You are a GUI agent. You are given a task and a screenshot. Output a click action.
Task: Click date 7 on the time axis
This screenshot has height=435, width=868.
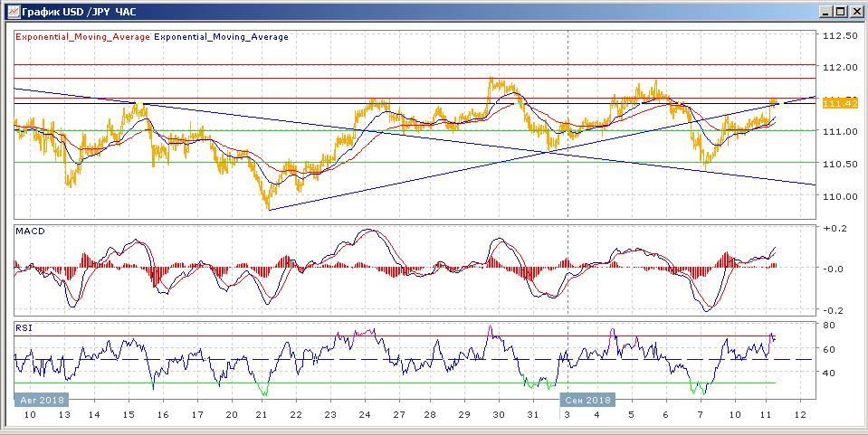[699, 414]
